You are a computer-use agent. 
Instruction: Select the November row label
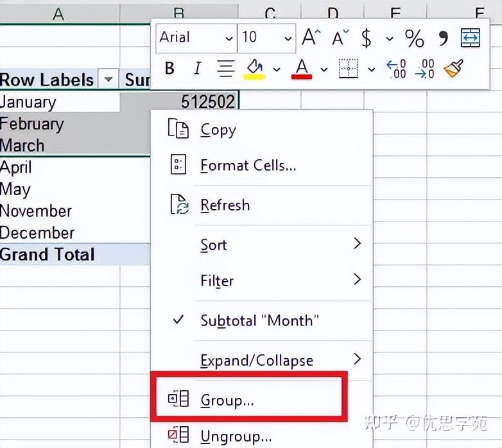click(x=60, y=211)
